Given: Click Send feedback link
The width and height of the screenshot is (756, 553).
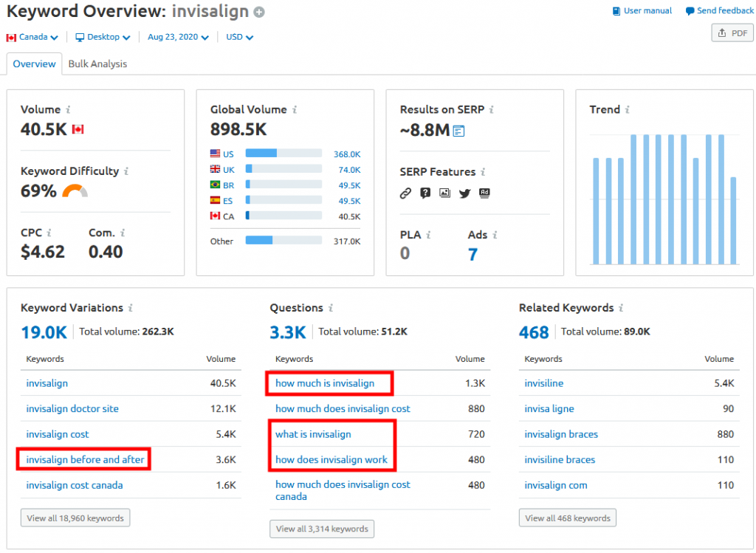Looking at the screenshot, I should coord(719,10).
